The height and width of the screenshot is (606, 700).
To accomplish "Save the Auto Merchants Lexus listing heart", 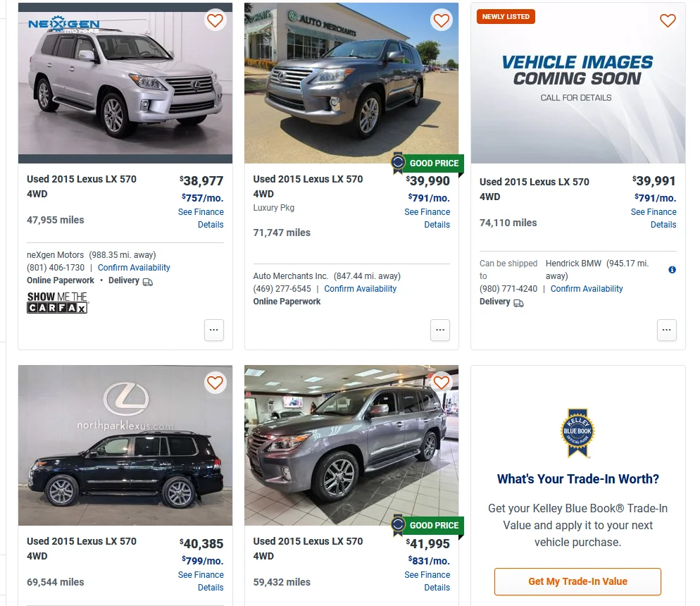I will coord(442,20).
